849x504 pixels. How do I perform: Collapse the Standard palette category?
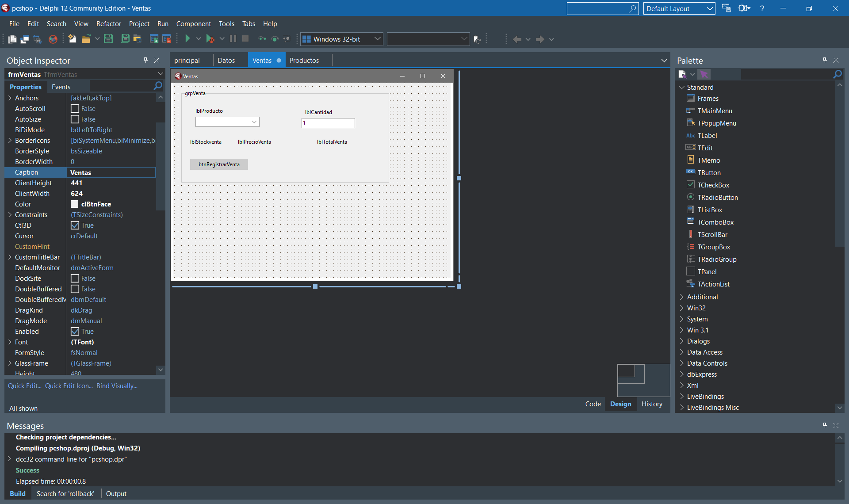tap(681, 88)
